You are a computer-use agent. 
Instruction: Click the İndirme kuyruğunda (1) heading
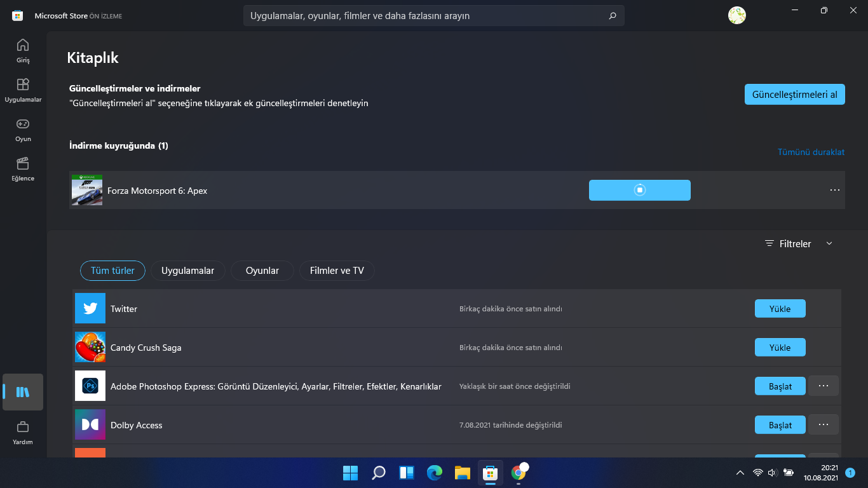point(119,146)
